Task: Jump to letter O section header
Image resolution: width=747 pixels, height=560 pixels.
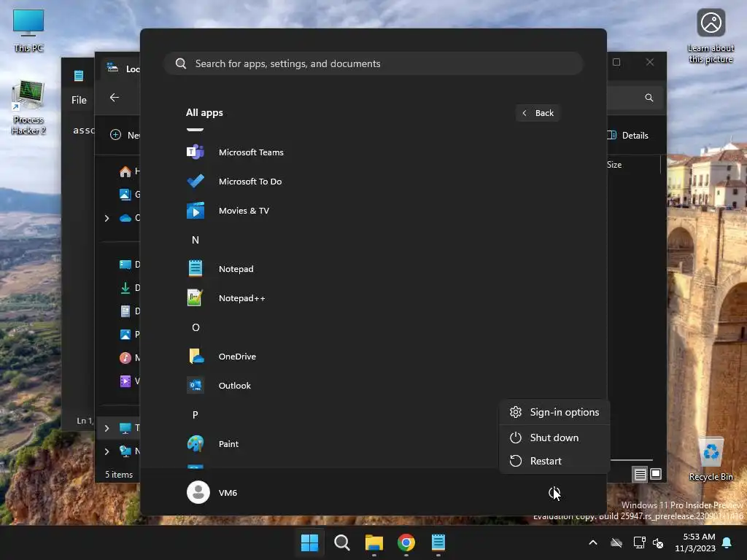Action: pyautogui.click(x=196, y=327)
